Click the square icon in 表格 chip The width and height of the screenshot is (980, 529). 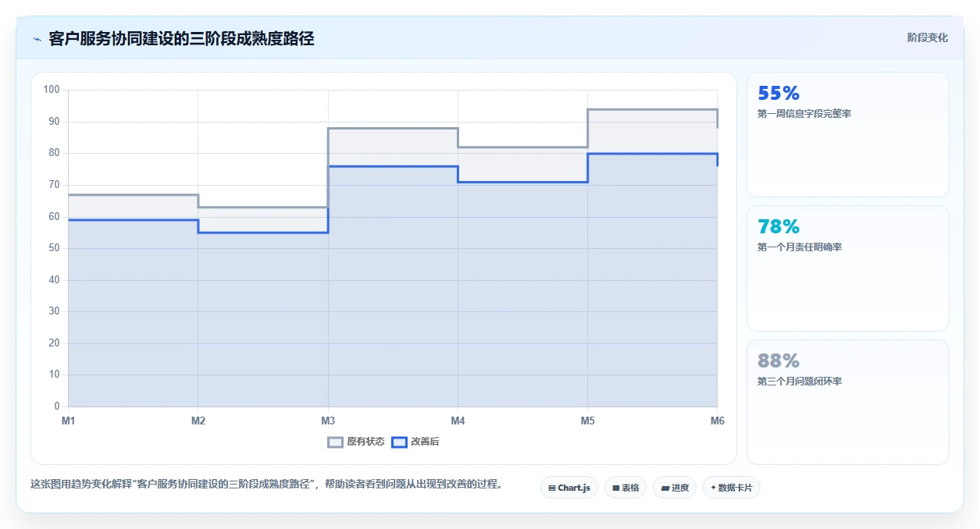[x=616, y=488]
